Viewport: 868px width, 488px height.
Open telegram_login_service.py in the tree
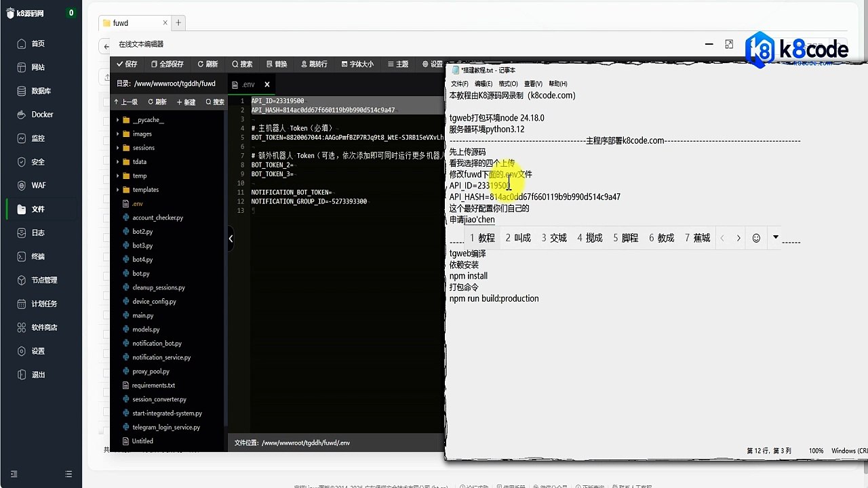(x=167, y=427)
